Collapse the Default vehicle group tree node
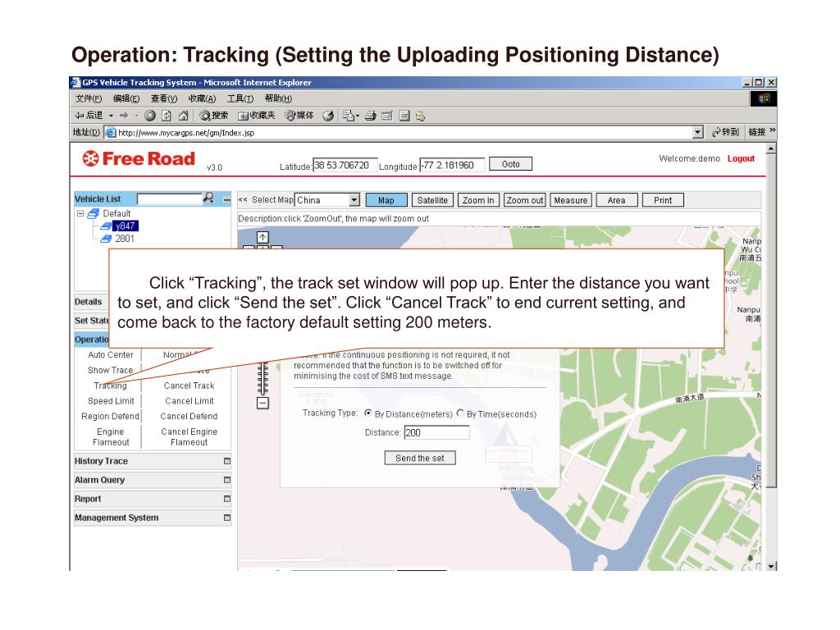Screen dimensions: 840x630 coord(80,213)
